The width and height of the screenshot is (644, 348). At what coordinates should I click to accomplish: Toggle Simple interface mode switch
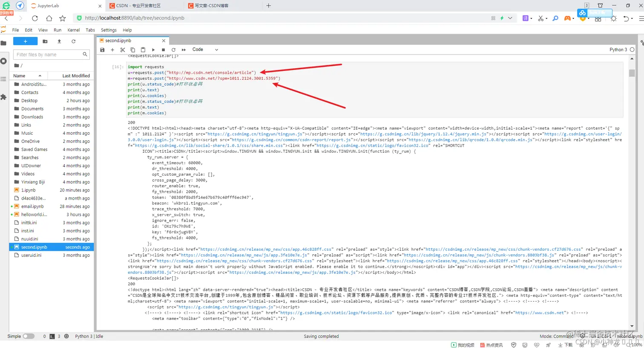point(29,336)
